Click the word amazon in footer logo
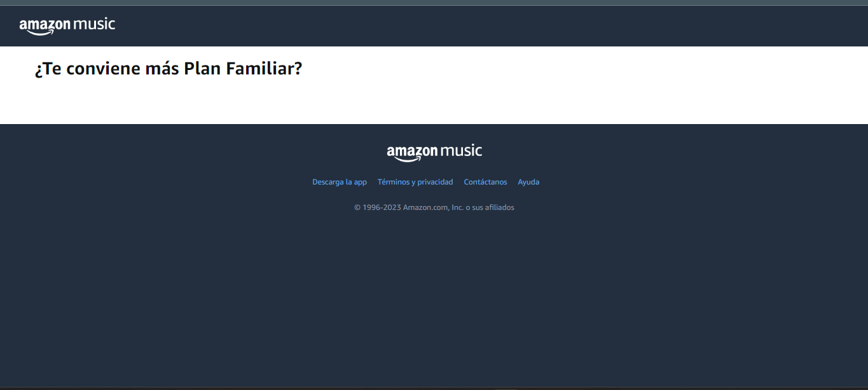Image resolution: width=868 pixels, height=390 pixels. (x=412, y=151)
